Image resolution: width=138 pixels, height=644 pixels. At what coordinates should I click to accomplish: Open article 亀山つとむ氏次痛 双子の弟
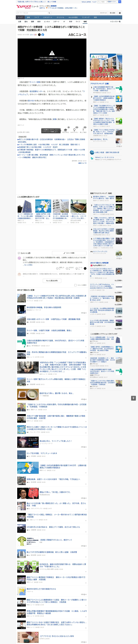[x=56, y=504]
